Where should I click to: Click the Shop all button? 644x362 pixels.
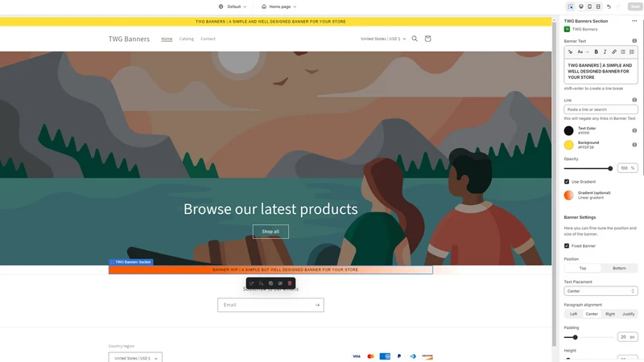click(270, 232)
